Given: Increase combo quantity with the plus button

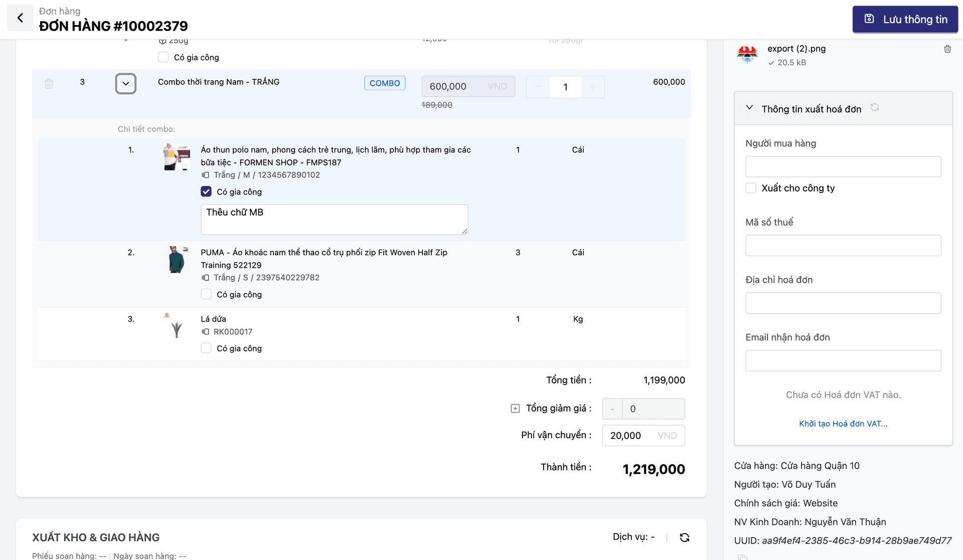Looking at the screenshot, I should [592, 87].
